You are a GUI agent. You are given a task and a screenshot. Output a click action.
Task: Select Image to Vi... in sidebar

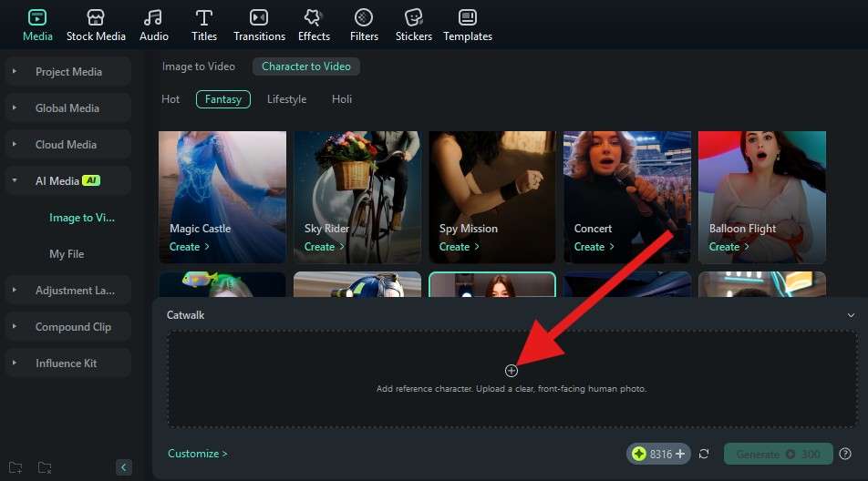[82, 218]
